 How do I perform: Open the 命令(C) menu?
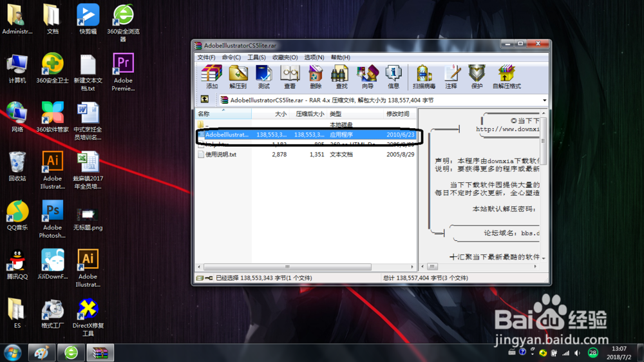pos(231,57)
